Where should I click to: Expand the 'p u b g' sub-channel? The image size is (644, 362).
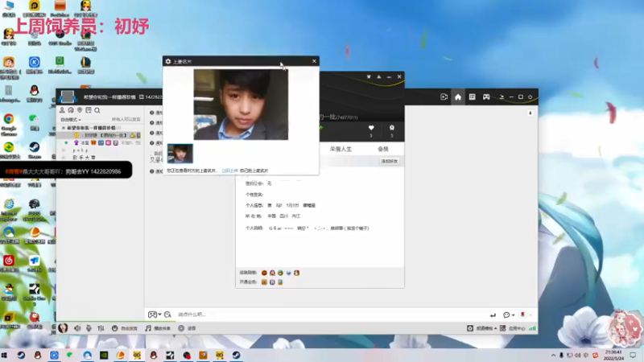point(64,150)
